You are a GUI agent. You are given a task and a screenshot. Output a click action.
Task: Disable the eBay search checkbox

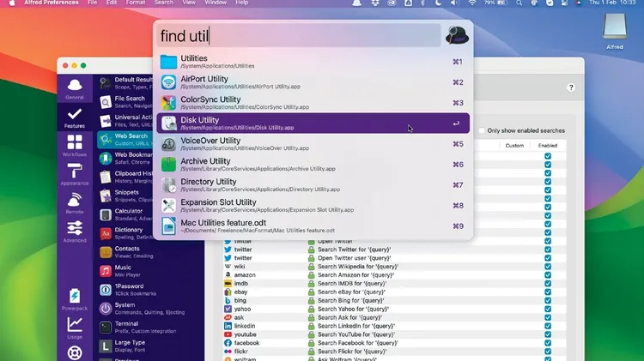tap(548, 292)
